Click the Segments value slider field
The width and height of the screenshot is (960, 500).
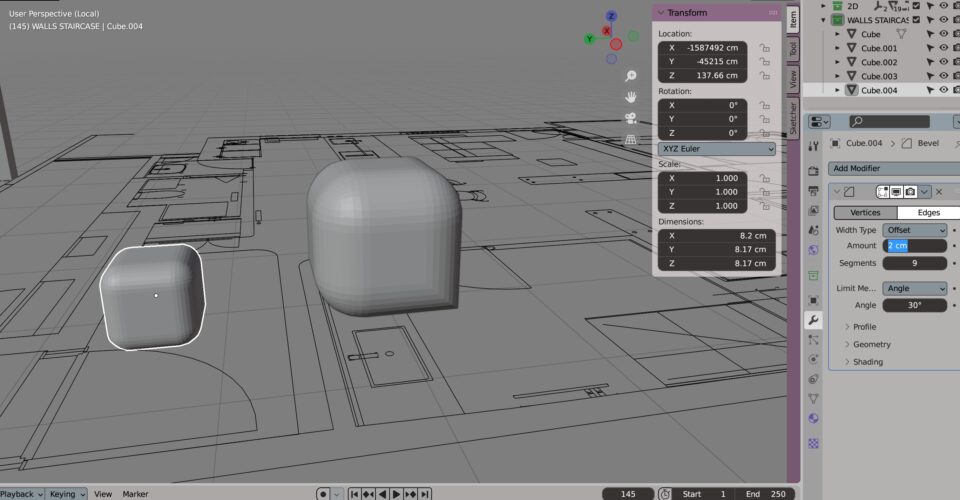click(x=914, y=263)
